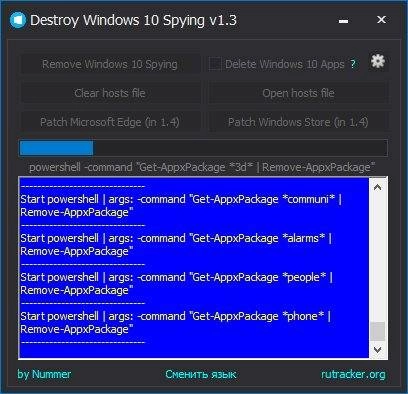Click the log line with *communi*

(181, 206)
